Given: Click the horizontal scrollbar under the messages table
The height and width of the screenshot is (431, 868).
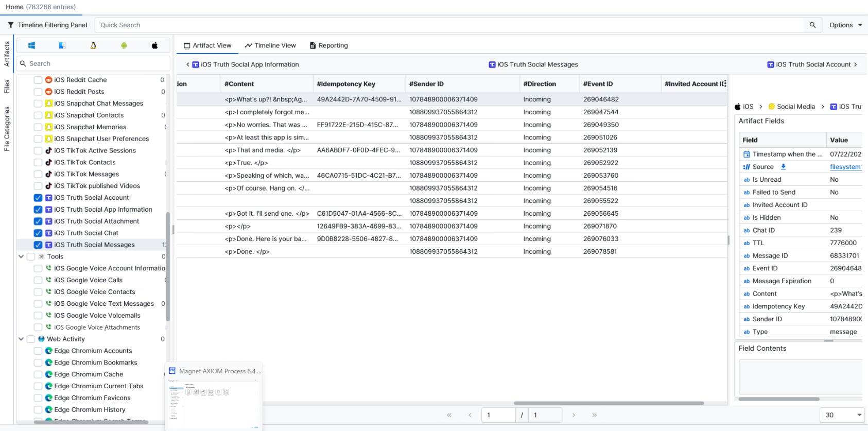Looking at the screenshot, I should pyautogui.click(x=609, y=403).
